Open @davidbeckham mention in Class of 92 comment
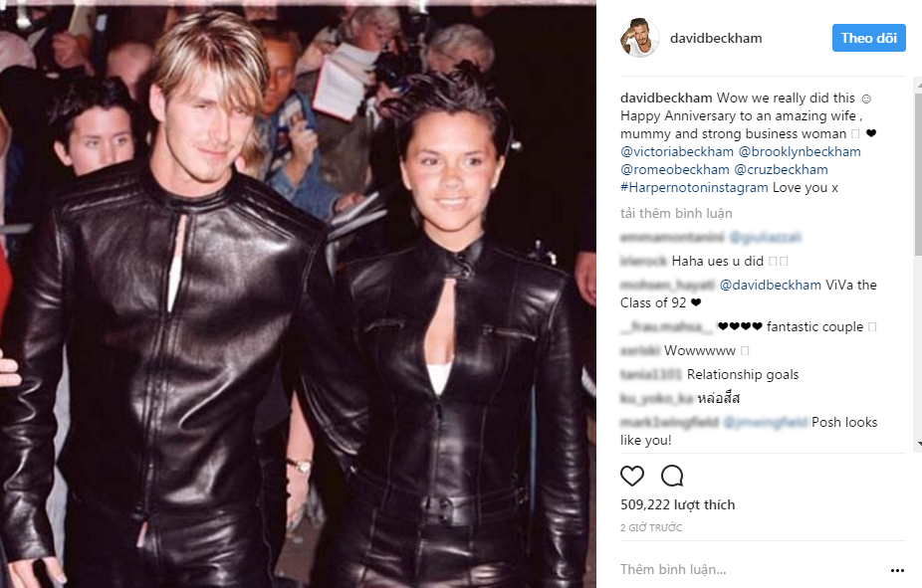The height and width of the screenshot is (588, 922). (x=770, y=285)
